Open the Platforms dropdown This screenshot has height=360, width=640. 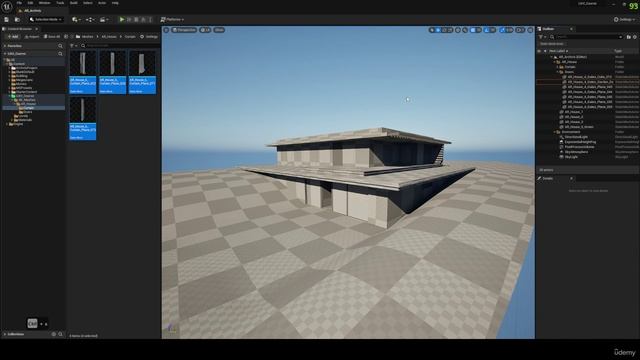point(172,19)
